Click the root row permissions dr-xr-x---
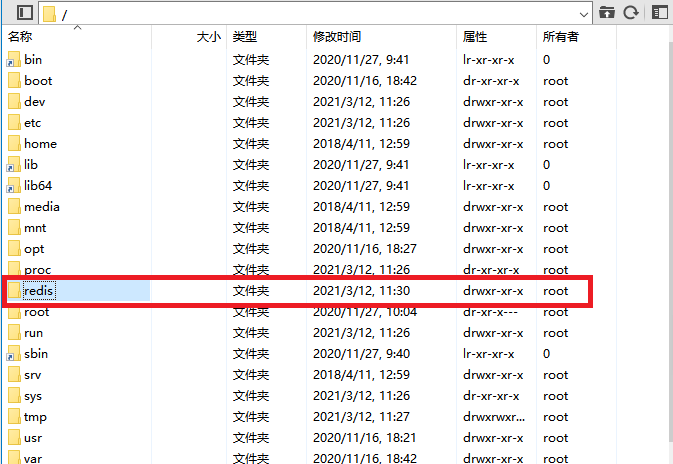 490,312
